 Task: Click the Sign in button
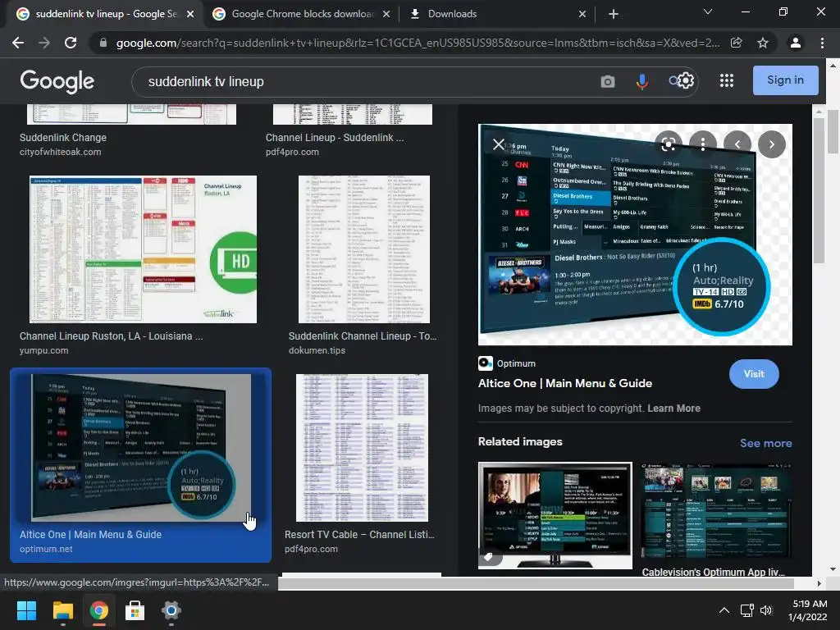click(785, 80)
